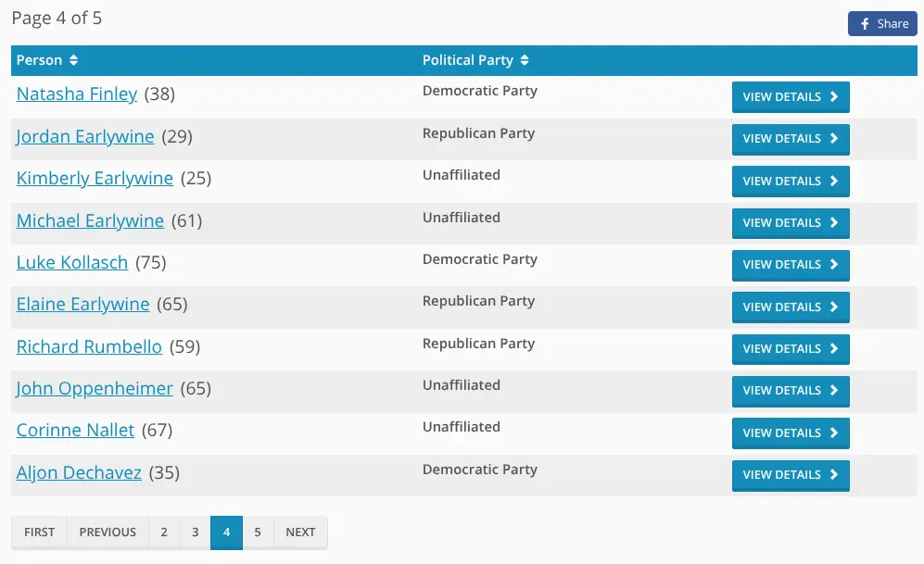
Task: Click chevron on Aljon Dechavez's View Details
Action: (x=834, y=475)
